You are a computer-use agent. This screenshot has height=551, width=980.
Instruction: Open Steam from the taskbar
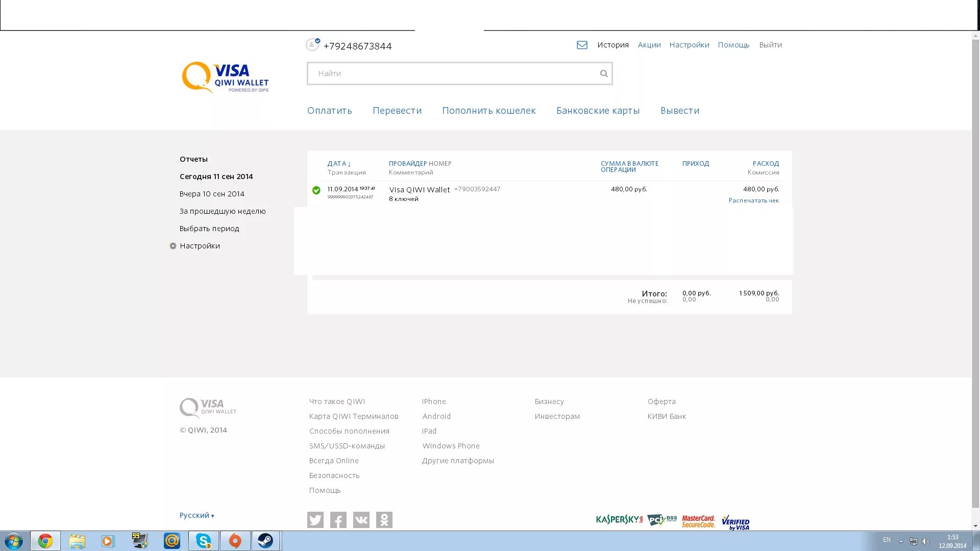coord(265,541)
